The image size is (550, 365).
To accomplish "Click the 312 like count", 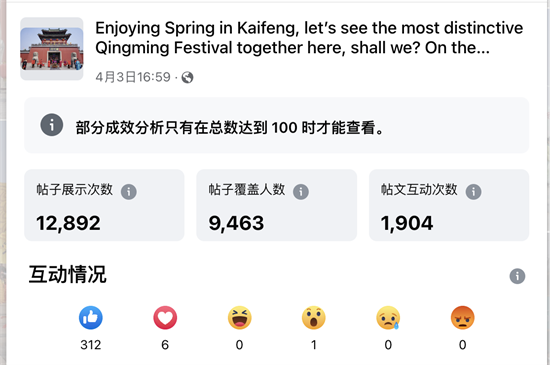I will 91,345.
